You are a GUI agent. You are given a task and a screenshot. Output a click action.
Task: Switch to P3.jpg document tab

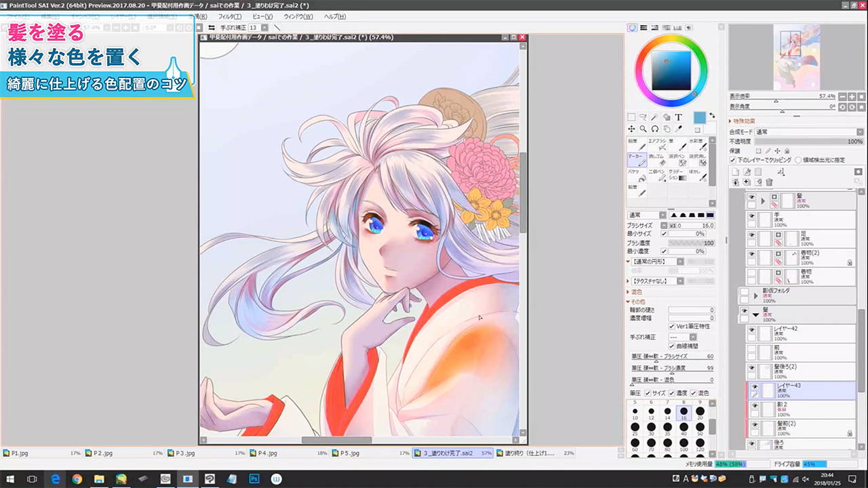pyautogui.click(x=206, y=453)
